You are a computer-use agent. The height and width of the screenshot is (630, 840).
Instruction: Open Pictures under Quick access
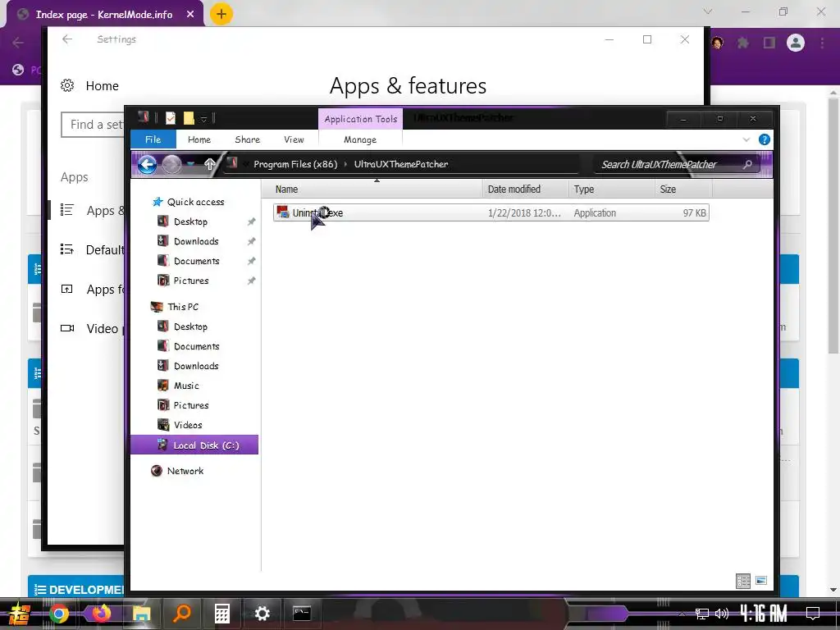pos(190,281)
